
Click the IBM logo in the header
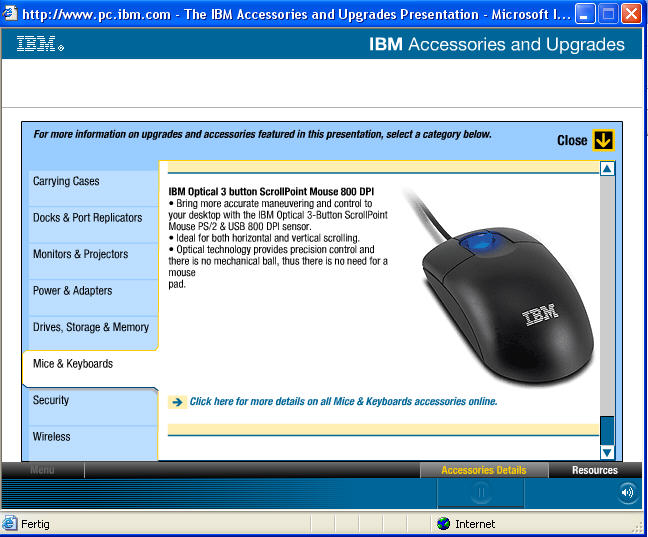[40, 43]
